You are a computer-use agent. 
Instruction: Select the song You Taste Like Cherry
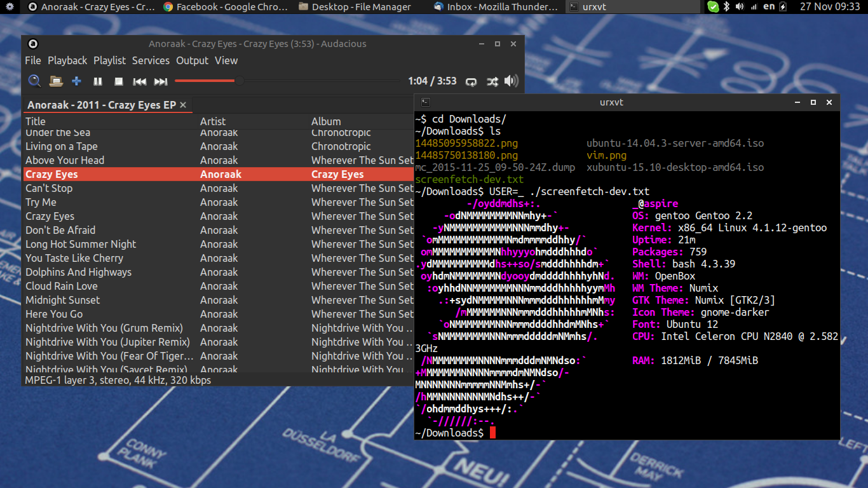coord(218,258)
